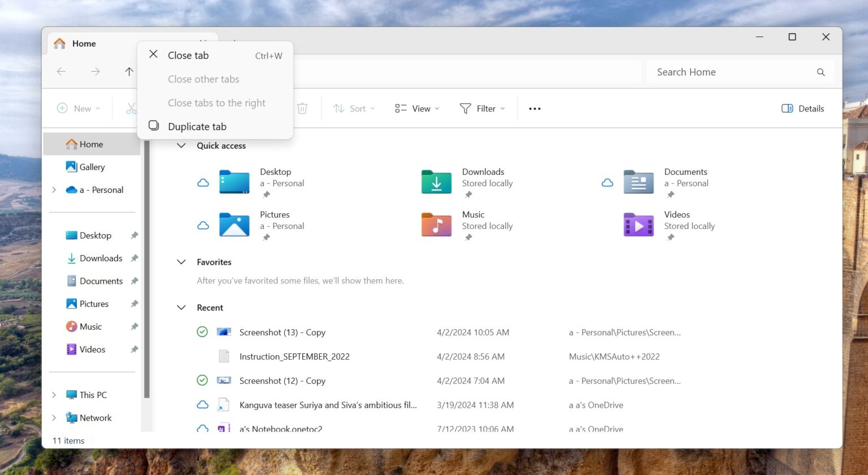Click the cloud icon beside Kanguva teaser file

202,404
